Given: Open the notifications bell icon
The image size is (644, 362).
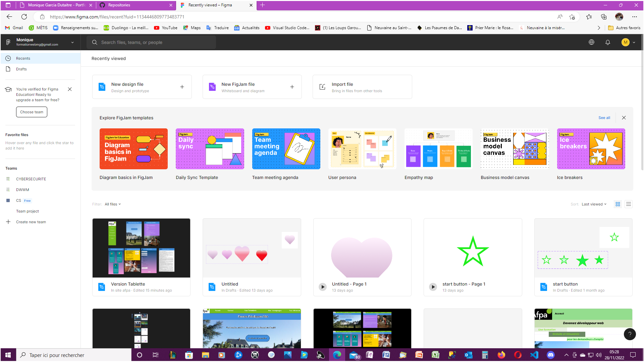Looking at the screenshot, I should tap(607, 42).
